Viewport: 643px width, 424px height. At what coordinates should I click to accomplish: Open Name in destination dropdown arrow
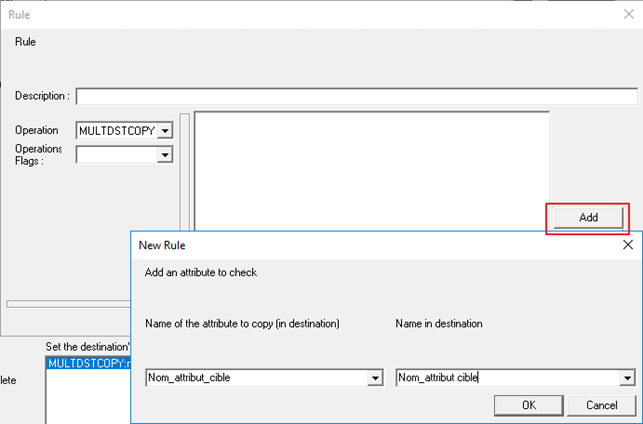pos(627,378)
